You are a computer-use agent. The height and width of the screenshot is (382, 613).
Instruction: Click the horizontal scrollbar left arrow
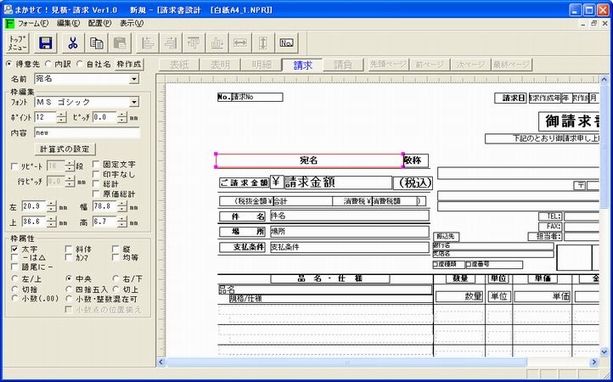pyautogui.click(x=161, y=362)
